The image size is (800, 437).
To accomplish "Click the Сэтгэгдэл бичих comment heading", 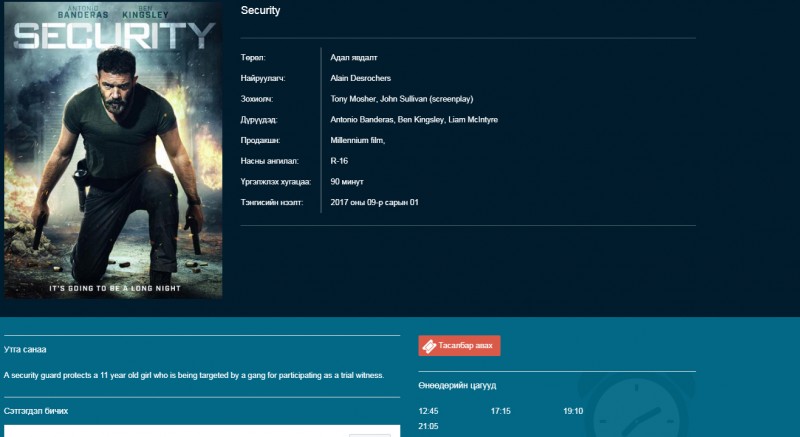I will [36, 411].
